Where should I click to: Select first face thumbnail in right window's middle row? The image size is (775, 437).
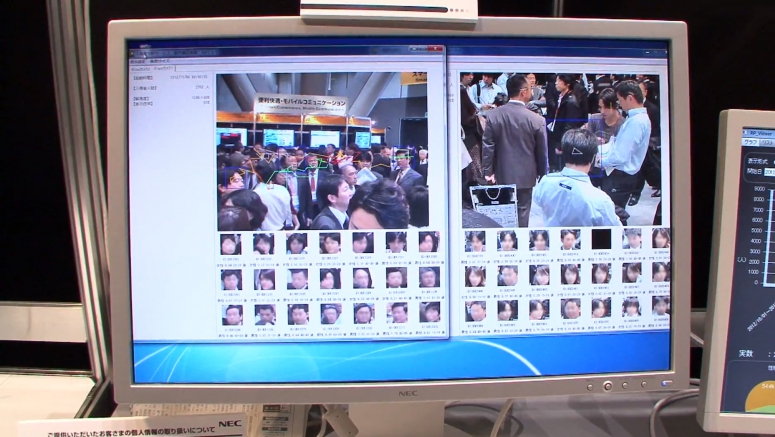474,276
